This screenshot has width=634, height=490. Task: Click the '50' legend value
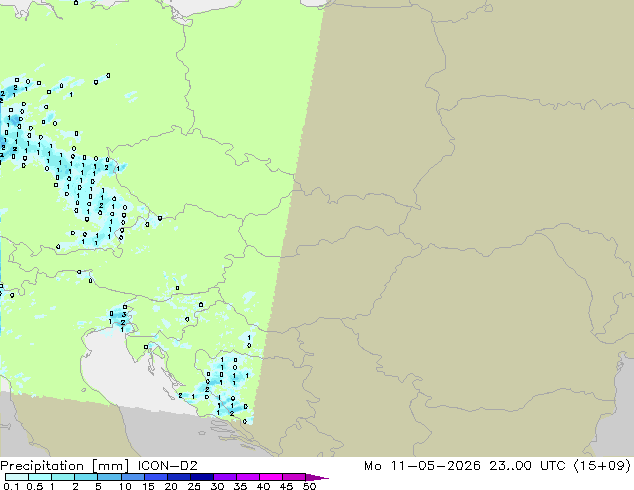(x=309, y=486)
